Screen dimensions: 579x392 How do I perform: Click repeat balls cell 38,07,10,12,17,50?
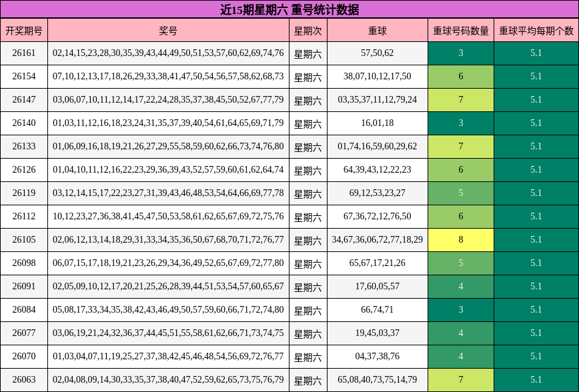pyautogui.click(x=378, y=77)
